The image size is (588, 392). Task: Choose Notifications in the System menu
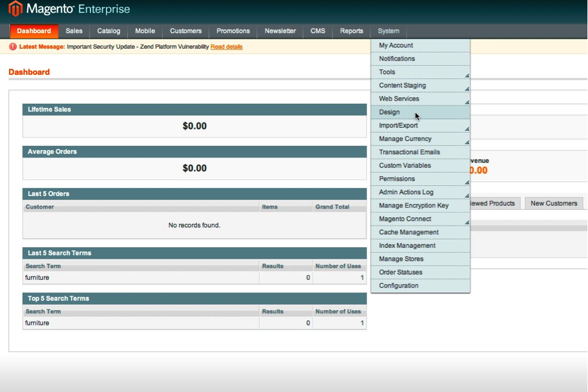coord(420,59)
